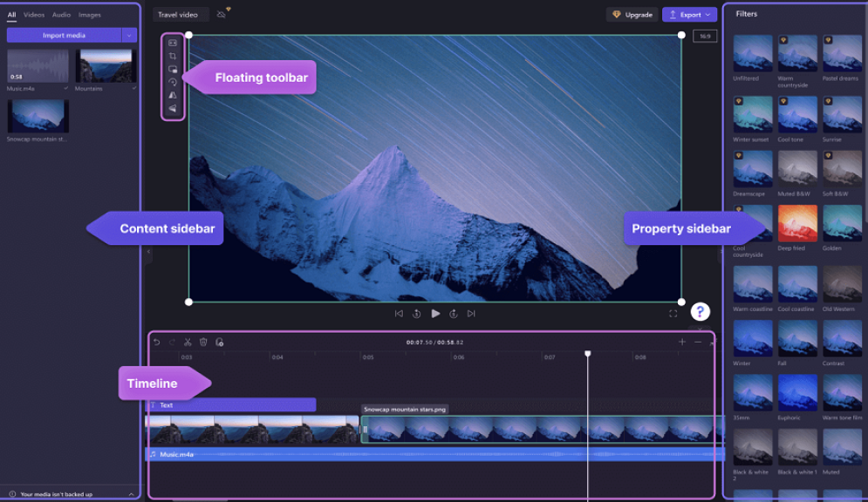Open audio settings via the speaker icon

[x=173, y=108]
